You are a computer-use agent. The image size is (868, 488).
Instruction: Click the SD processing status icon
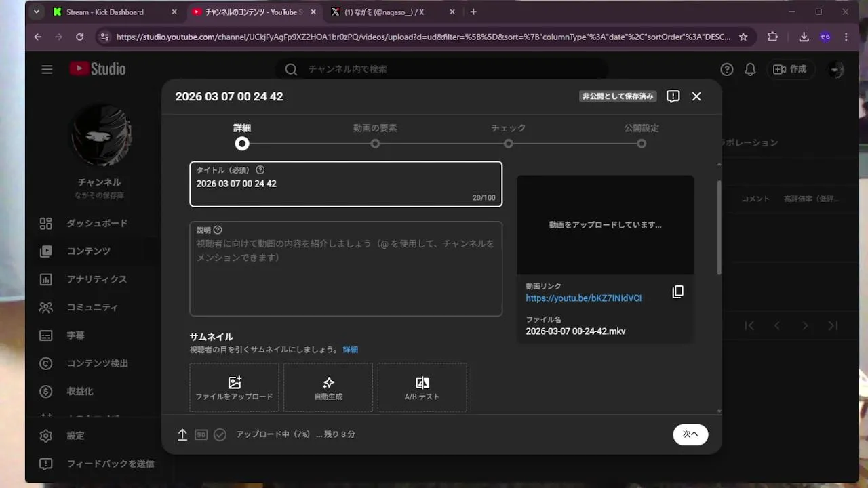click(x=201, y=434)
